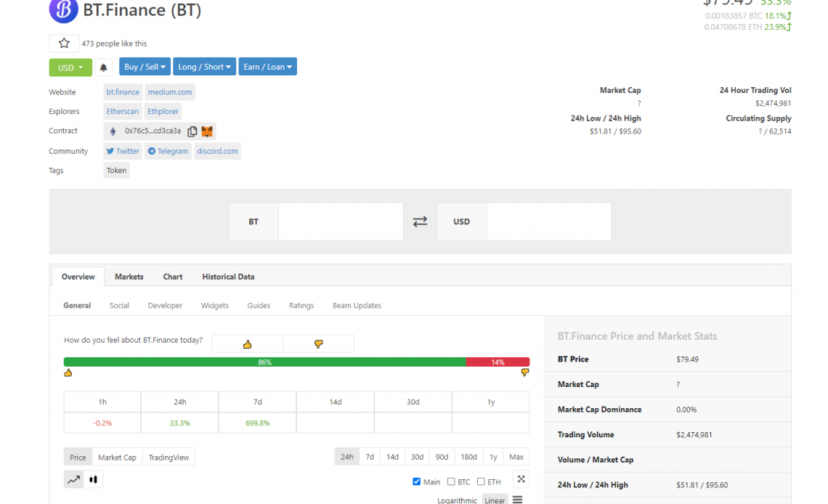828x504 pixels.
Task: Open the Earn / Loan dropdown
Action: click(268, 67)
